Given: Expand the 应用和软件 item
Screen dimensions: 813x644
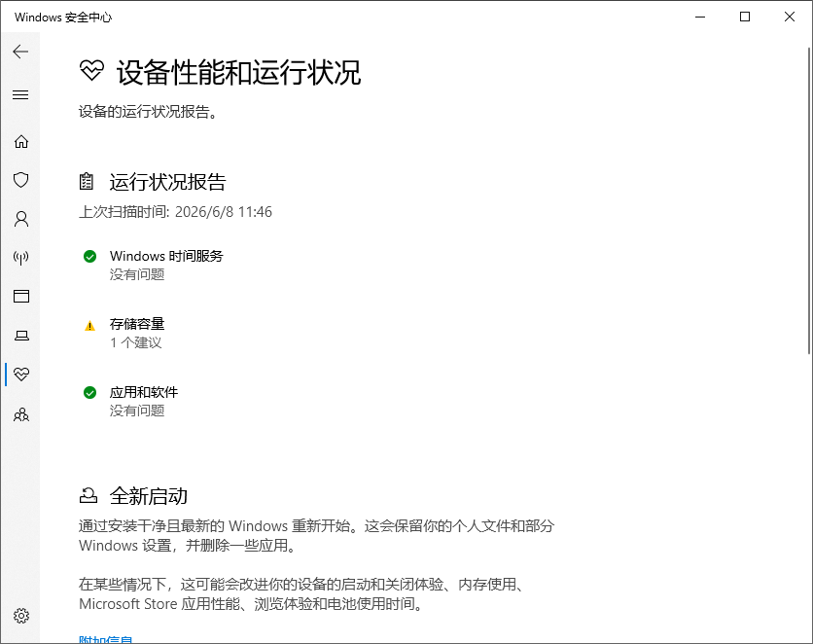Looking at the screenshot, I should (x=144, y=392).
